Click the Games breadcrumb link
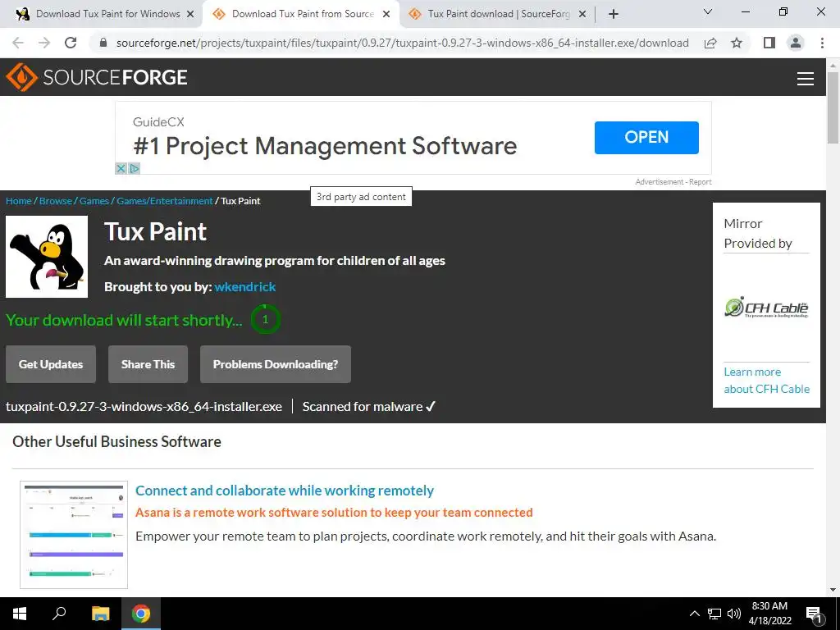840x630 pixels. 94,201
